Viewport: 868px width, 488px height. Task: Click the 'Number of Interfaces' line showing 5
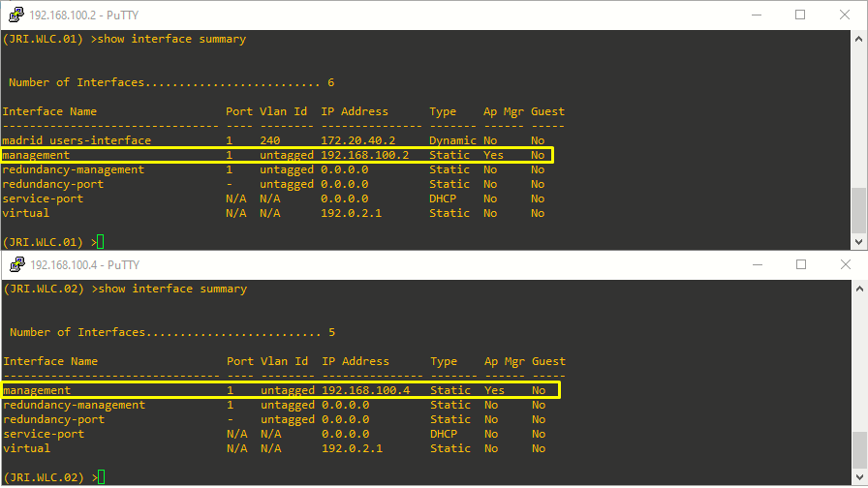172,332
